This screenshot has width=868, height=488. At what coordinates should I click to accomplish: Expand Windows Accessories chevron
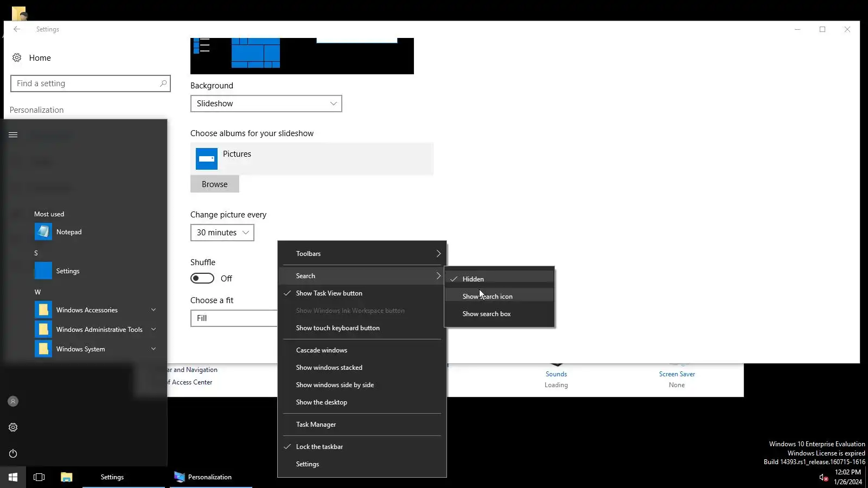[x=154, y=310]
